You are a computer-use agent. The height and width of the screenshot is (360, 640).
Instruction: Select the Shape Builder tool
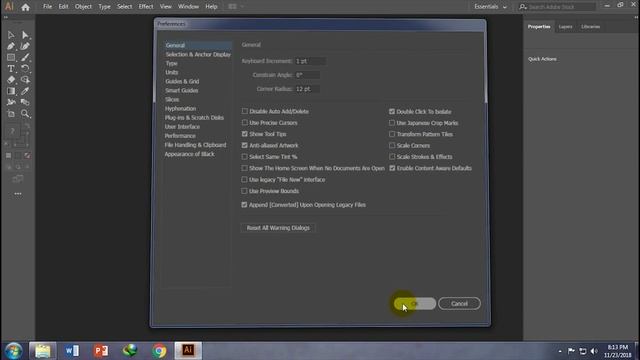[25, 80]
